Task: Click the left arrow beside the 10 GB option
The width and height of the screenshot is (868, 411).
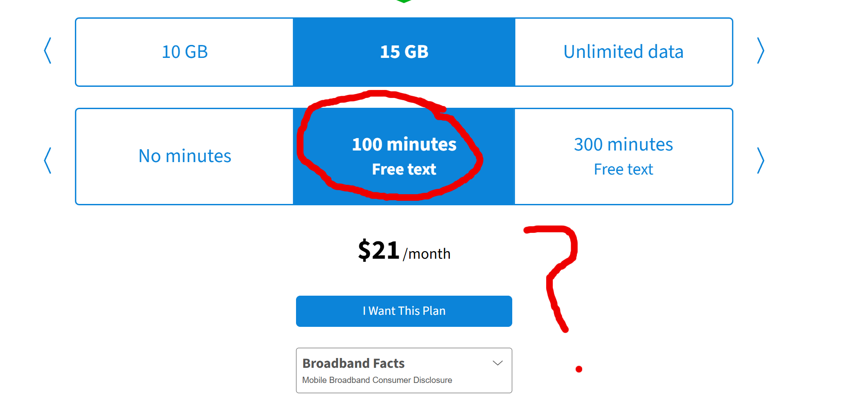Action: 48,50
